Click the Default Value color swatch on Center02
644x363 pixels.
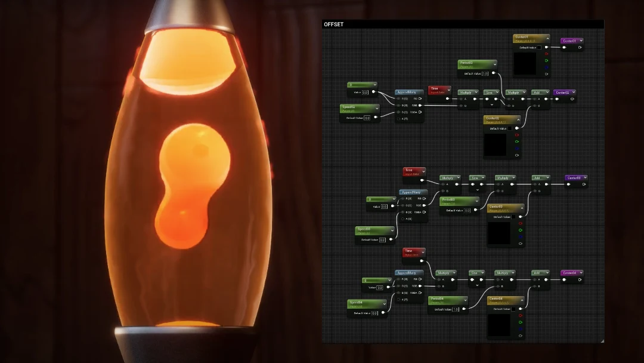point(510,128)
